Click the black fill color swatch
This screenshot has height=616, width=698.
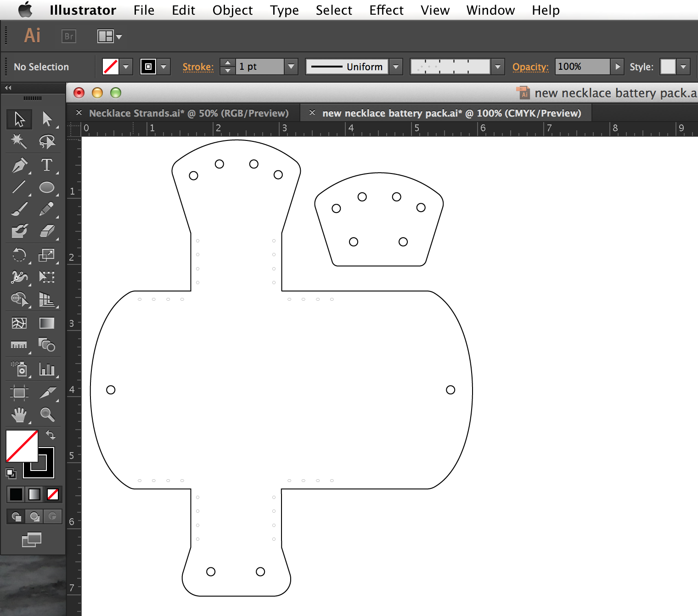click(16, 494)
